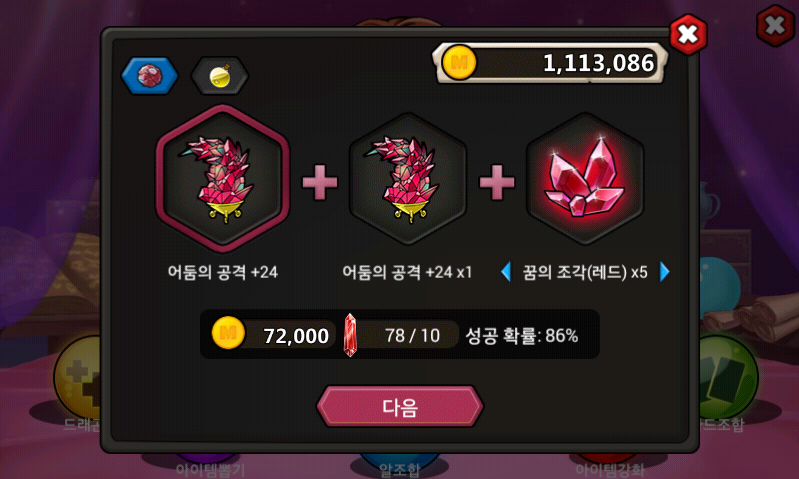Tap the first pink plus sign

(x=320, y=182)
